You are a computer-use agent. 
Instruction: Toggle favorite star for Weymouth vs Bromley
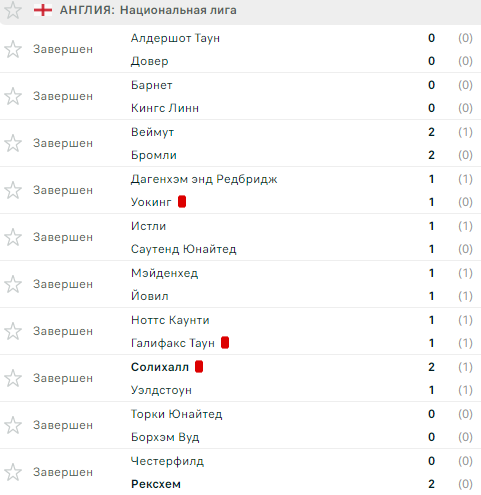(13, 143)
